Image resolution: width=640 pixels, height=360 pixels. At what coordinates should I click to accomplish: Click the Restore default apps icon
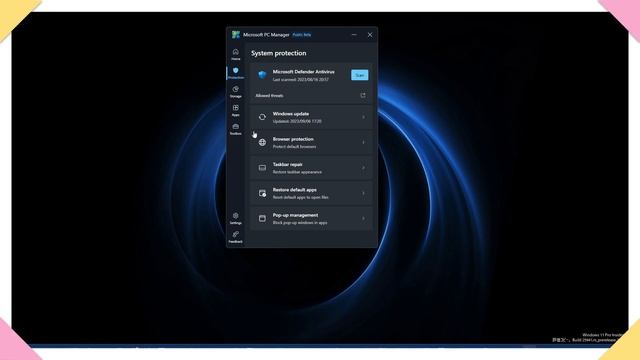point(262,193)
